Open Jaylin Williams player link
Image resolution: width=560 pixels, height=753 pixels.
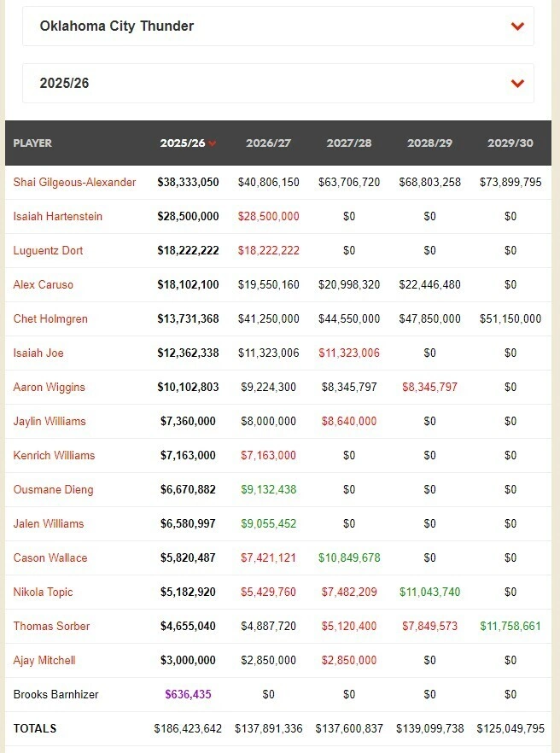(x=50, y=422)
